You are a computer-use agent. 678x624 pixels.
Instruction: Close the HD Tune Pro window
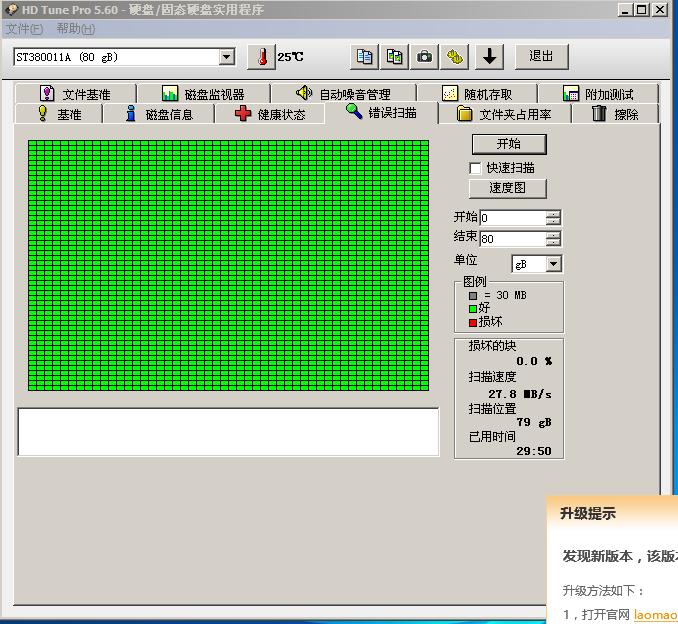[660, 10]
